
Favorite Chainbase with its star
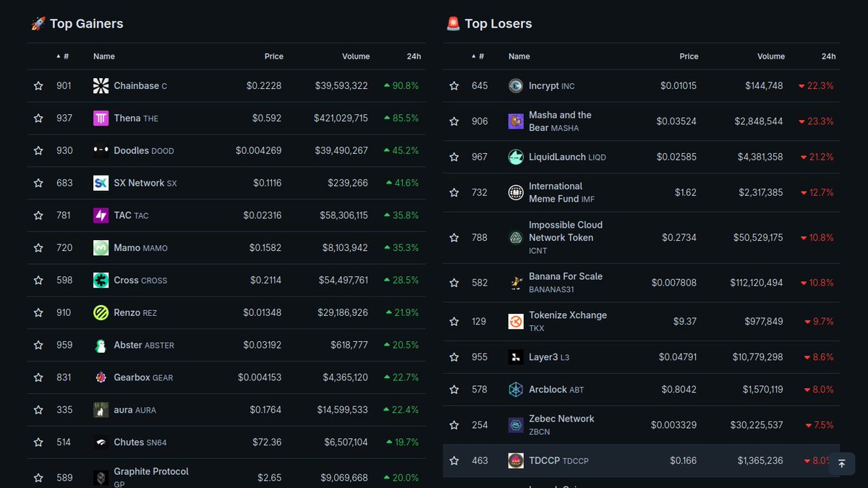pos(38,86)
